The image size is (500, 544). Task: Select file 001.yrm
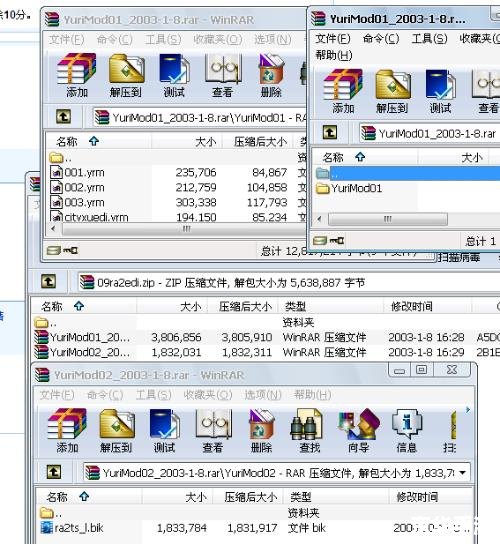[78, 172]
